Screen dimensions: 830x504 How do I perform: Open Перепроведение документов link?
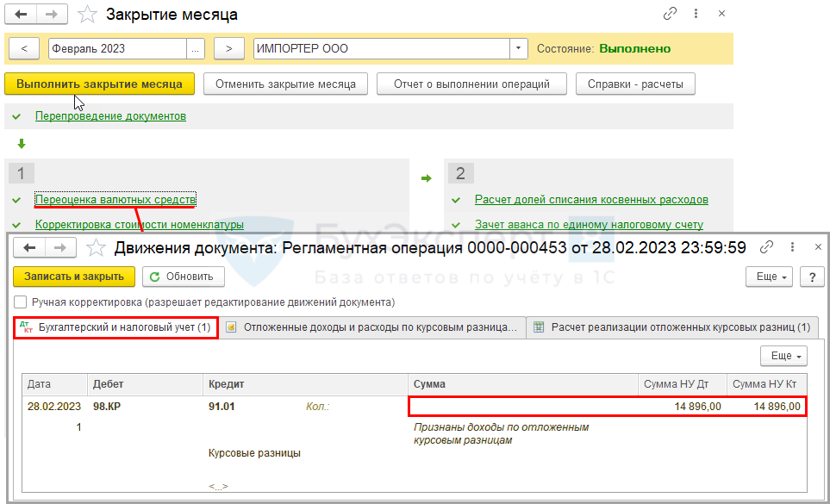click(x=110, y=115)
